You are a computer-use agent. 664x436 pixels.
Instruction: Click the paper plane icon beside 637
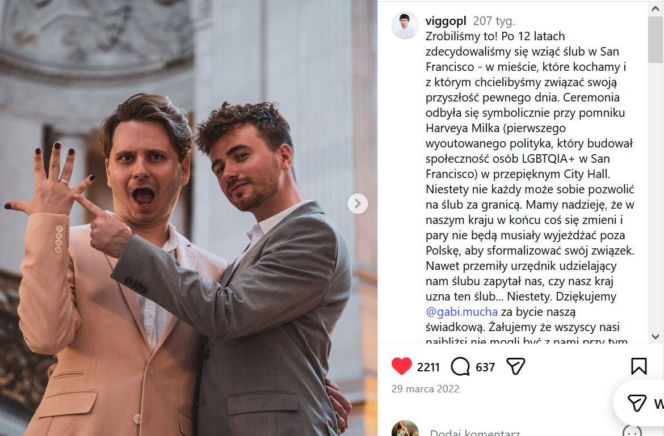pyautogui.click(x=516, y=366)
